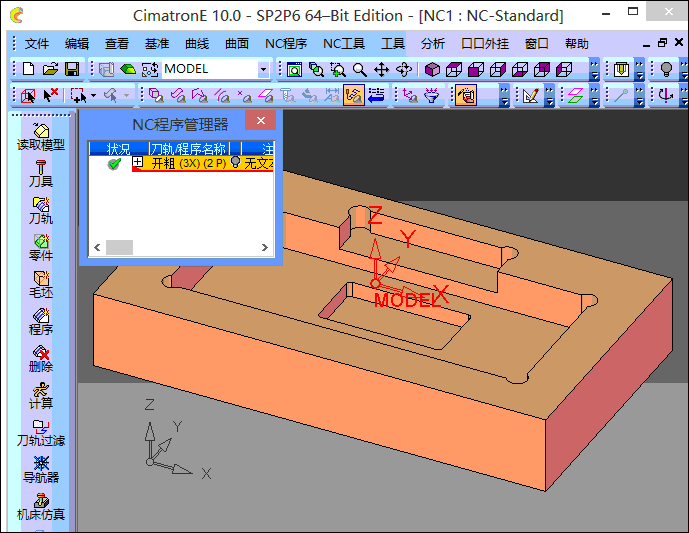This screenshot has width=689, height=533.
Task: Click the green plane icon beside MODEL box
Action: pos(128,69)
